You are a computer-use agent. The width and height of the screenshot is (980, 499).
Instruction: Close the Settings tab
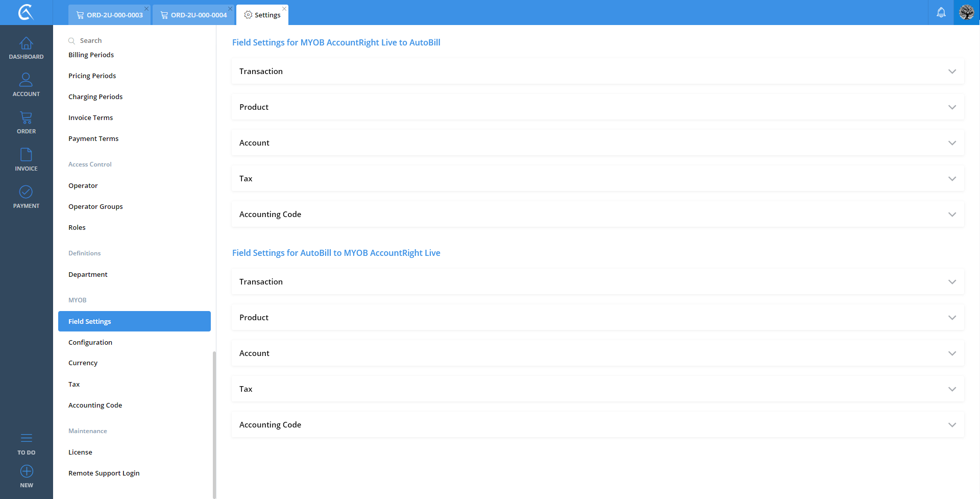point(284,9)
